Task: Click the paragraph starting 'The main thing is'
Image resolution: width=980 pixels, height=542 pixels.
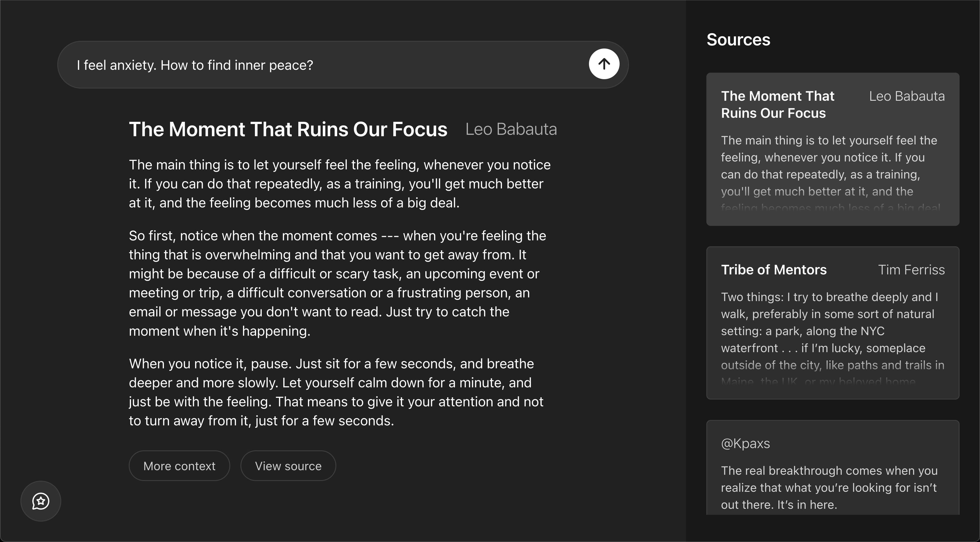Action: pos(339,184)
